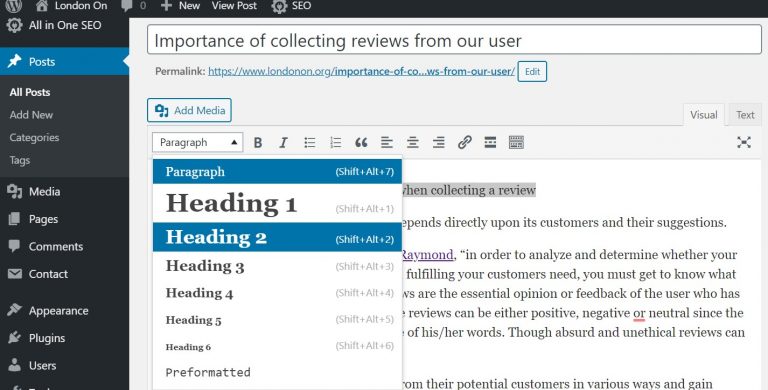Image resolution: width=768 pixels, height=390 pixels.
Task: Choose Heading 2 format
Action: (x=277, y=237)
